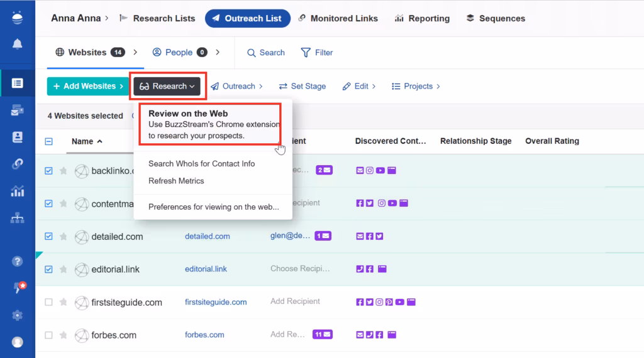This screenshot has width=644, height=358.
Task: Select Refresh Metrics menu item
Action: [x=176, y=181]
